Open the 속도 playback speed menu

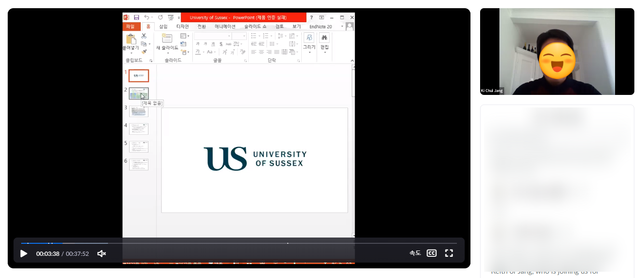click(415, 253)
